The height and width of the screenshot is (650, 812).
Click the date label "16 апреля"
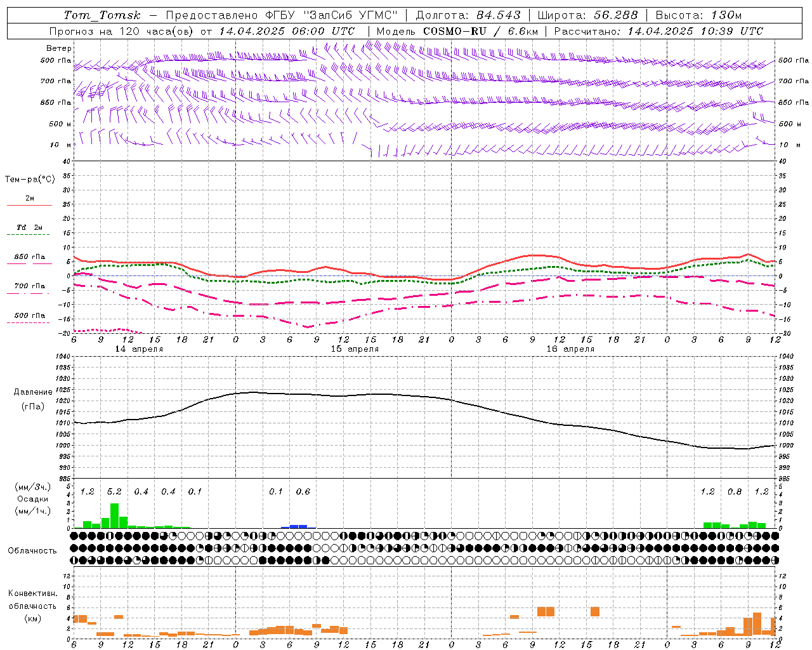point(570,349)
